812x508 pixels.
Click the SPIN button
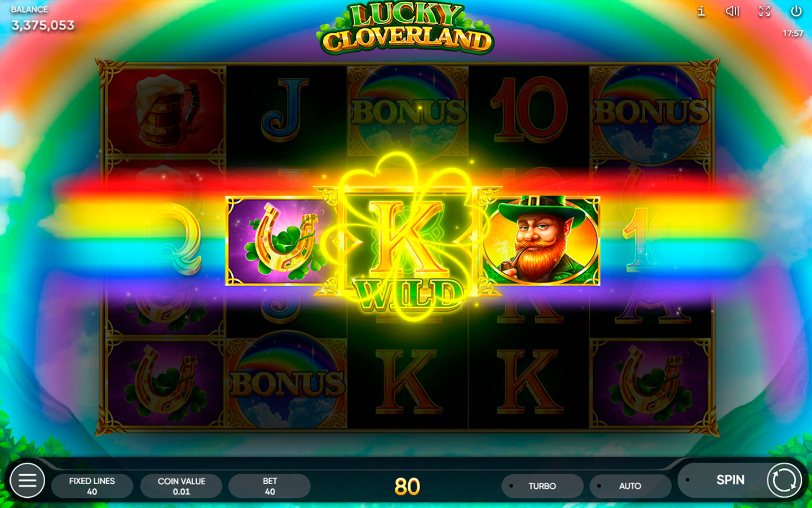point(730,480)
